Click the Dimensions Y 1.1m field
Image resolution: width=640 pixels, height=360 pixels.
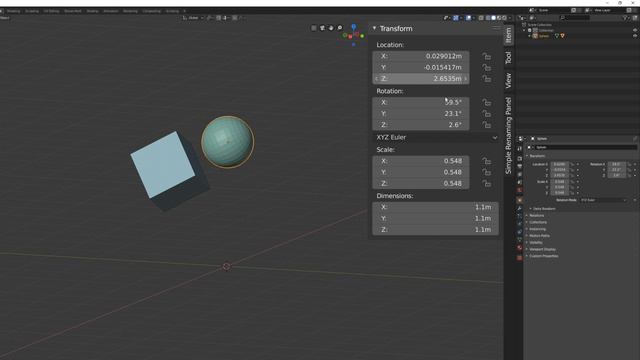click(436, 218)
